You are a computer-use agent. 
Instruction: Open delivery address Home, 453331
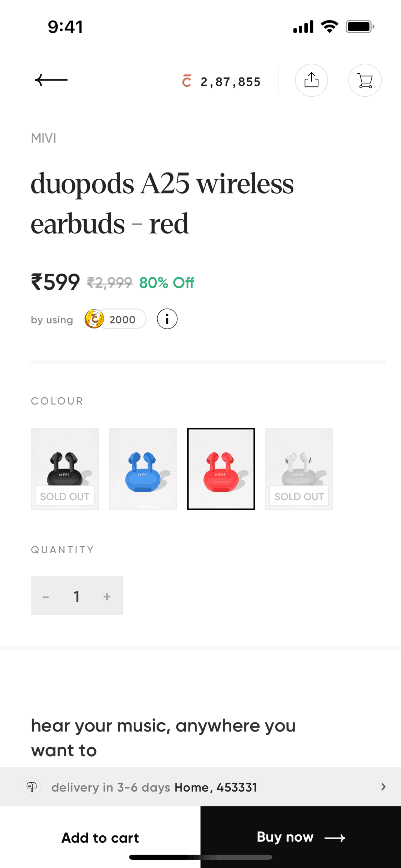[x=216, y=787]
